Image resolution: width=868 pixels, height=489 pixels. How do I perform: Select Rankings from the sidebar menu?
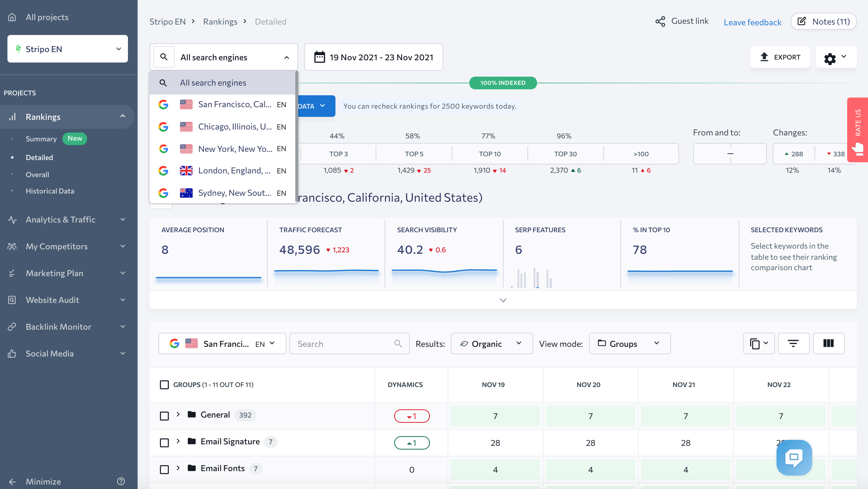point(42,116)
